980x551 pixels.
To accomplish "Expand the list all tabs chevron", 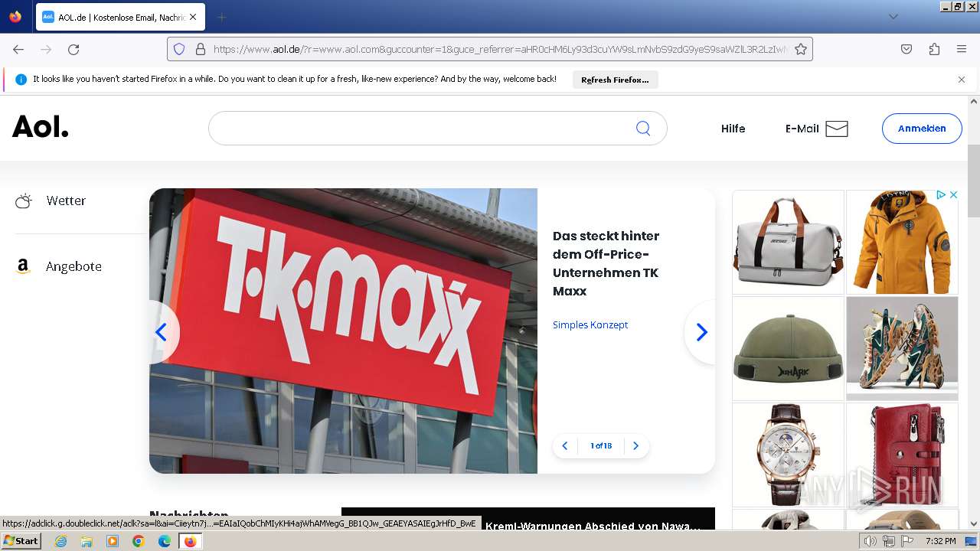I will point(893,17).
